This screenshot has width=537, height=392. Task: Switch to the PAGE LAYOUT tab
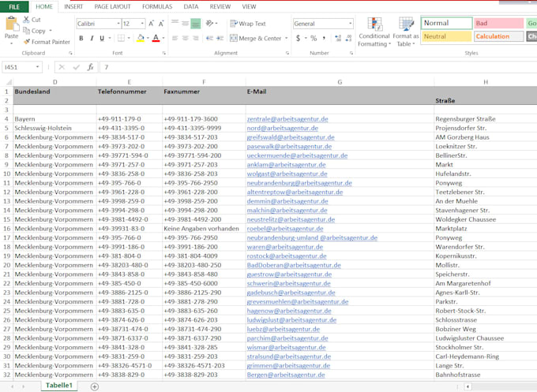113,6
